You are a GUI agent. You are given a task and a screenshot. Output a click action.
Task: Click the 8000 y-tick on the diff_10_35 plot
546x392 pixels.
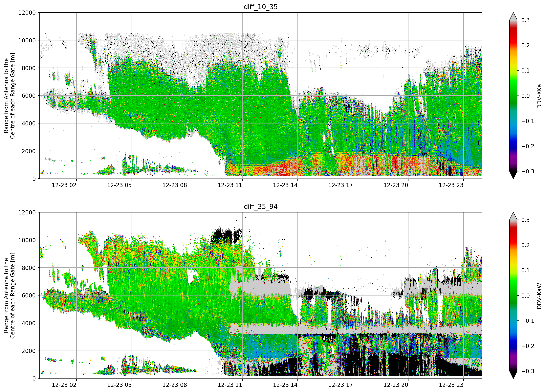tap(29, 68)
